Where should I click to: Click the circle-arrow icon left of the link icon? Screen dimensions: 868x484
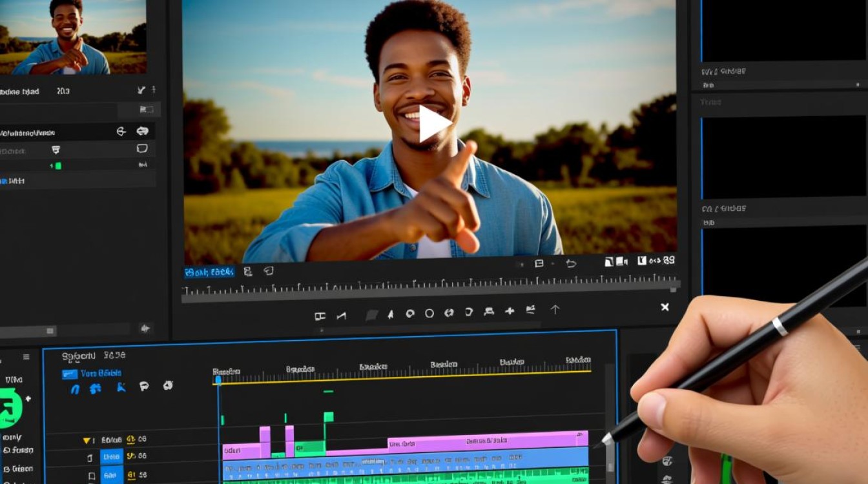coord(121,131)
